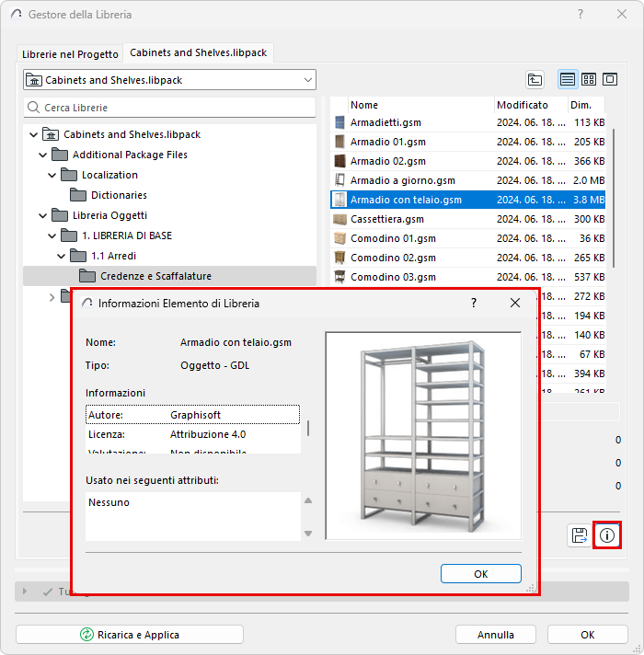644x655 pixels.
Task: Click the Cassettiera.gsm file icon
Action: pyautogui.click(x=339, y=219)
